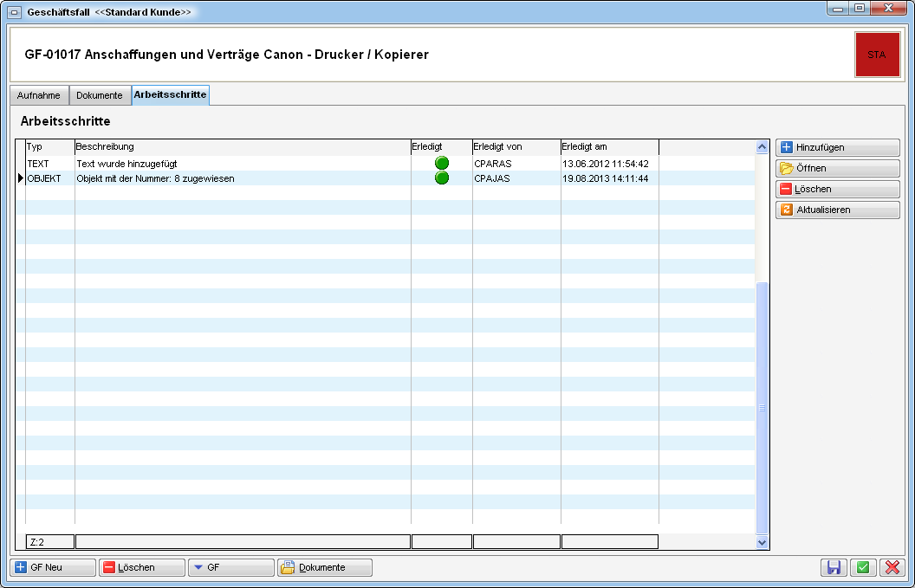Click 'Objekt mit der Nummer: 8 zugewiesen'
915x588 pixels.
pos(155,178)
